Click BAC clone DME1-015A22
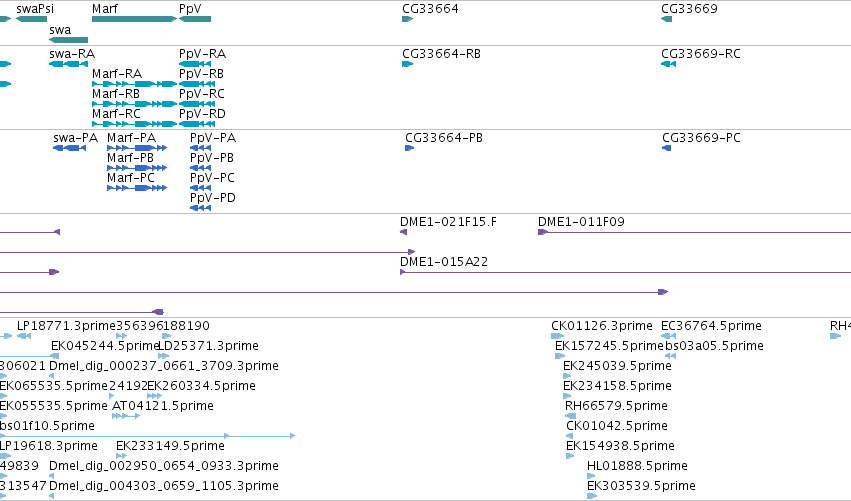 click(x=444, y=262)
